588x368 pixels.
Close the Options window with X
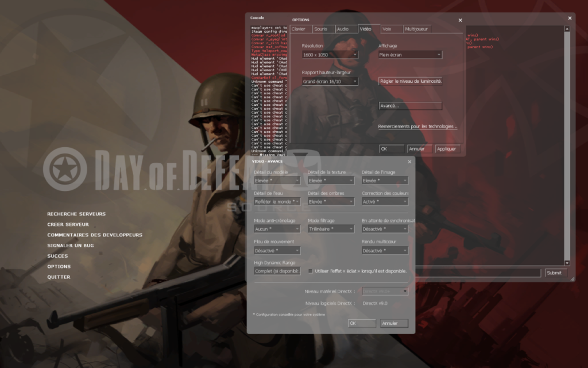pos(460,20)
